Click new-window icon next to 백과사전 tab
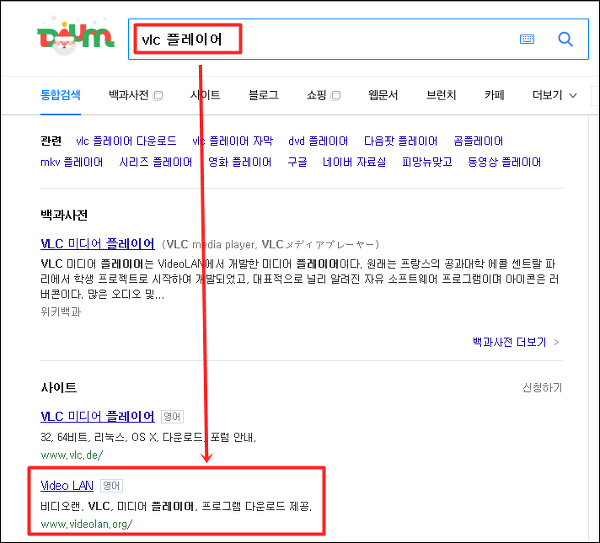 click(x=158, y=95)
